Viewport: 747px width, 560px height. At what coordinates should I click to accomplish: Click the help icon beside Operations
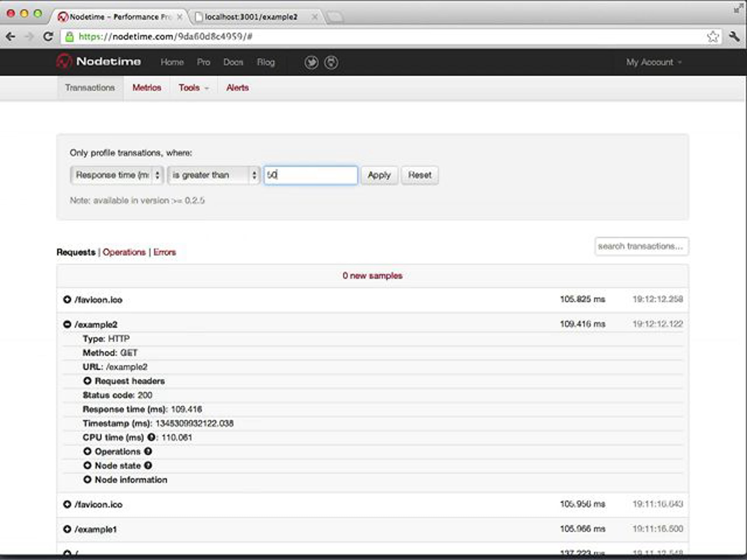pyautogui.click(x=148, y=451)
